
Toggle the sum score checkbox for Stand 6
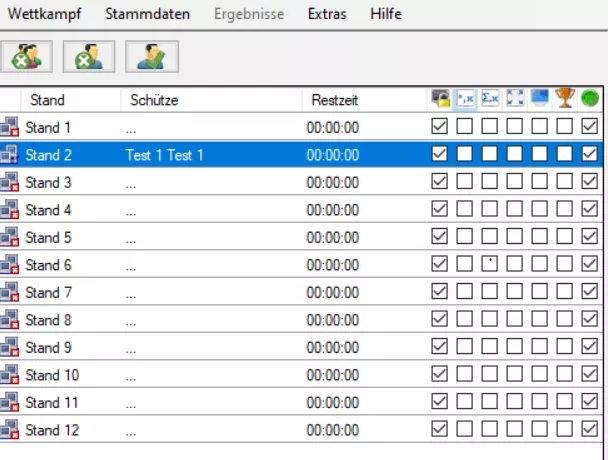[490, 265]
